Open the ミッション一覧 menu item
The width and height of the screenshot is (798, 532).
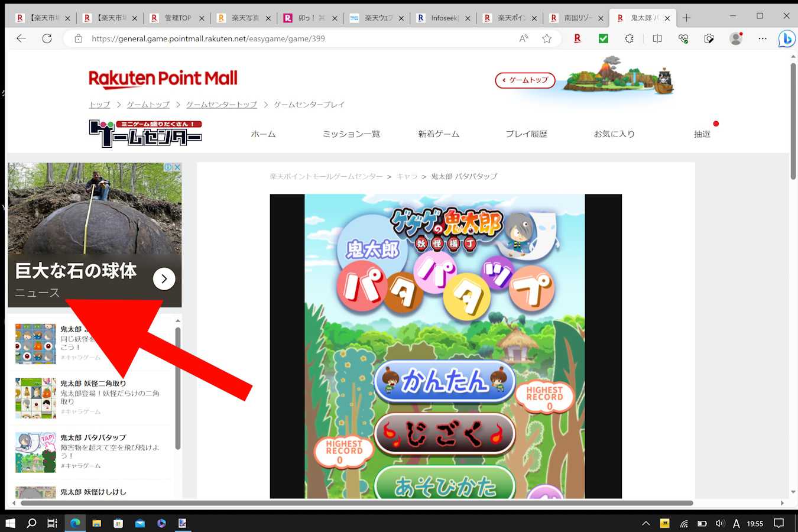click(x=351, y=134)
